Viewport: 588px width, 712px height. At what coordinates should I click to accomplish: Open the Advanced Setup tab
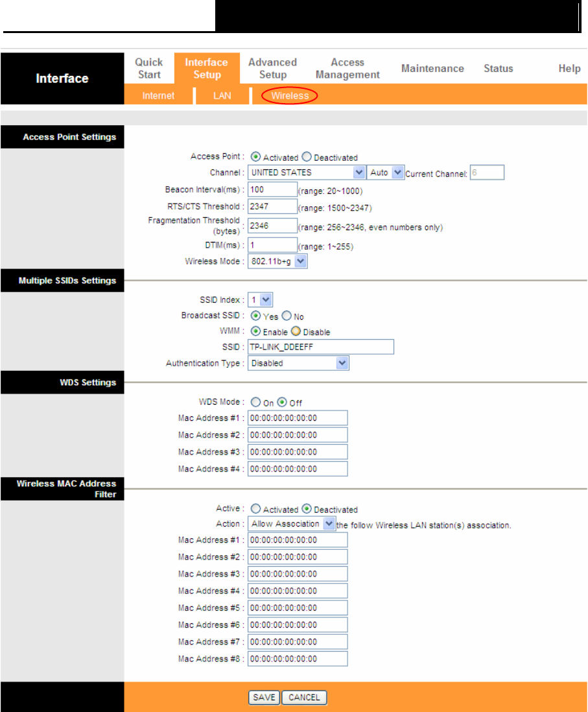tap(272, 68)
